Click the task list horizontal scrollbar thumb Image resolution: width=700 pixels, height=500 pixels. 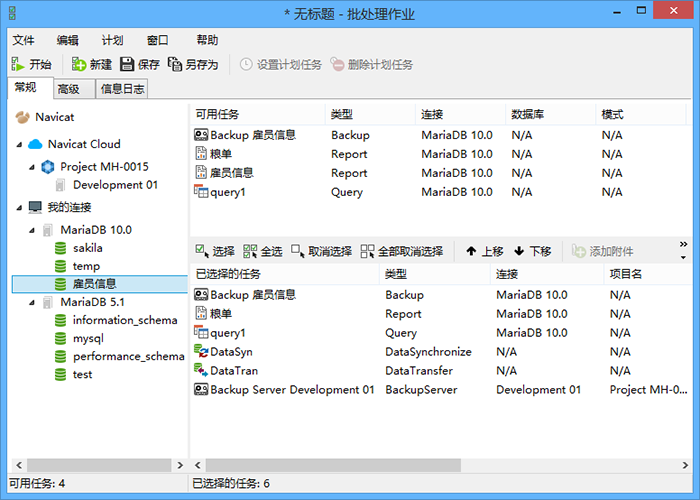pyautogui.click(x=333, y=465)
